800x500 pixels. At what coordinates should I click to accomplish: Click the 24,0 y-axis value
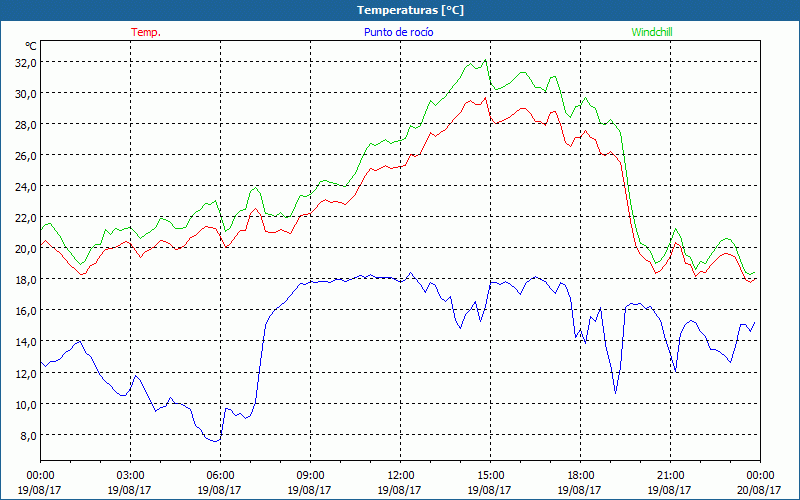26,187
